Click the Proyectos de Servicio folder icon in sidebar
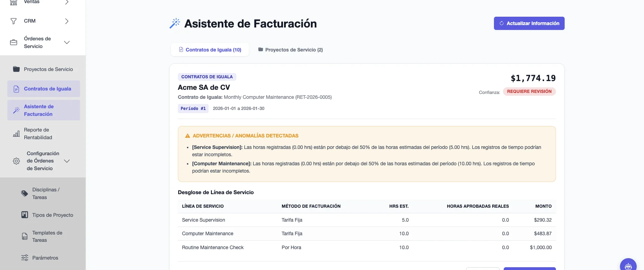Image resolution: width=644 pixels, height=270 pixels. (x=16, y=69)
